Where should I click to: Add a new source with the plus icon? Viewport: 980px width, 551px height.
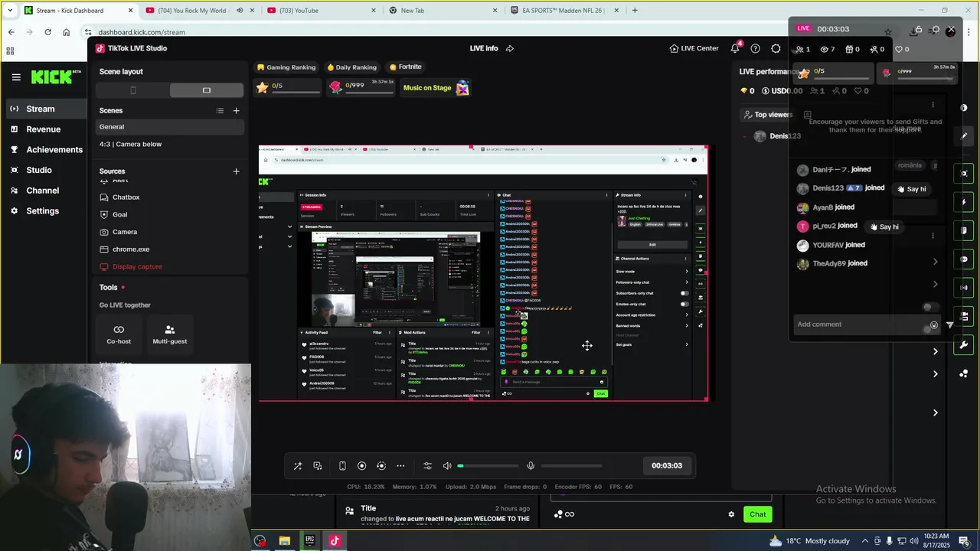236,171
